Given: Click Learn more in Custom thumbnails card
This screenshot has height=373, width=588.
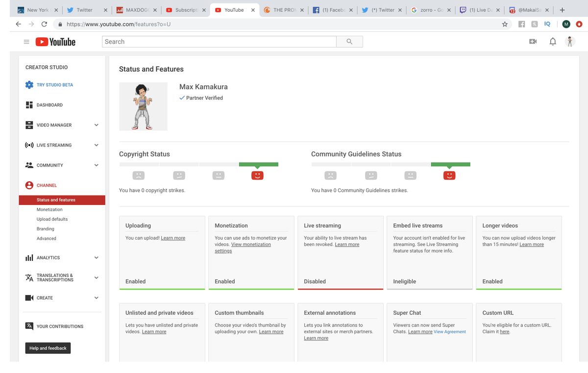Looking at the screenshot, I should pyautogui.click(x=271, y=332).
